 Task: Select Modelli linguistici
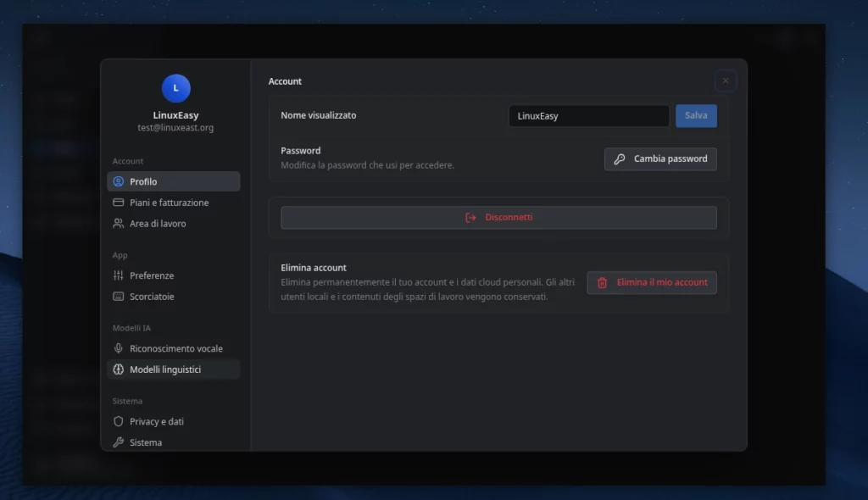[x=173, y=369]
